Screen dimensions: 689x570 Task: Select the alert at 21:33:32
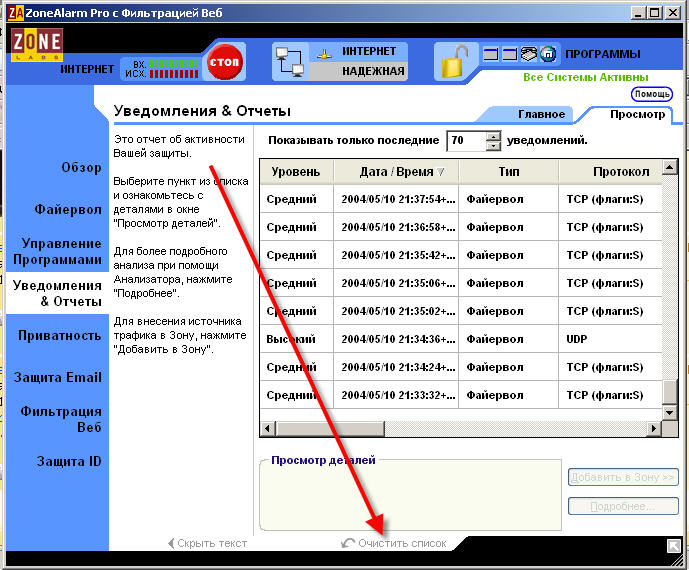pyautogui.click(x=461, y=395)
